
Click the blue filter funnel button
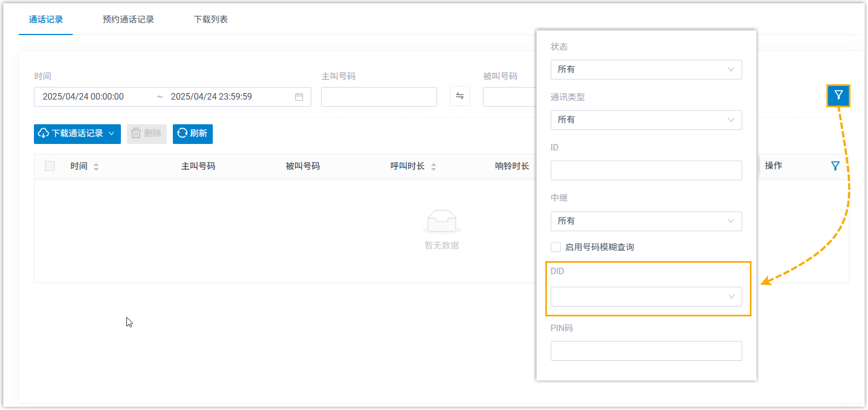pos(838,96)
